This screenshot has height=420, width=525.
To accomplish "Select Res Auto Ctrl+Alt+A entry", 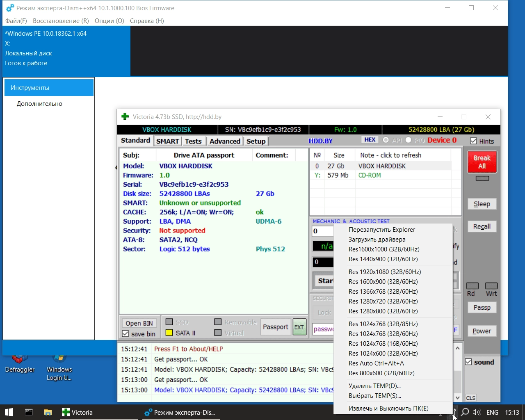I will pyautogui.click(x=393, y=363).
